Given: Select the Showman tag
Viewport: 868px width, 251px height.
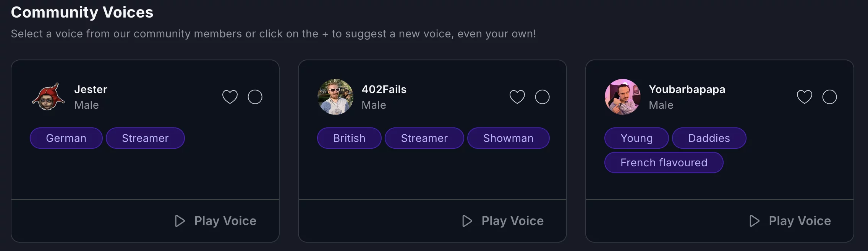Looking at the screenshot, I should (x=508, y=138).
